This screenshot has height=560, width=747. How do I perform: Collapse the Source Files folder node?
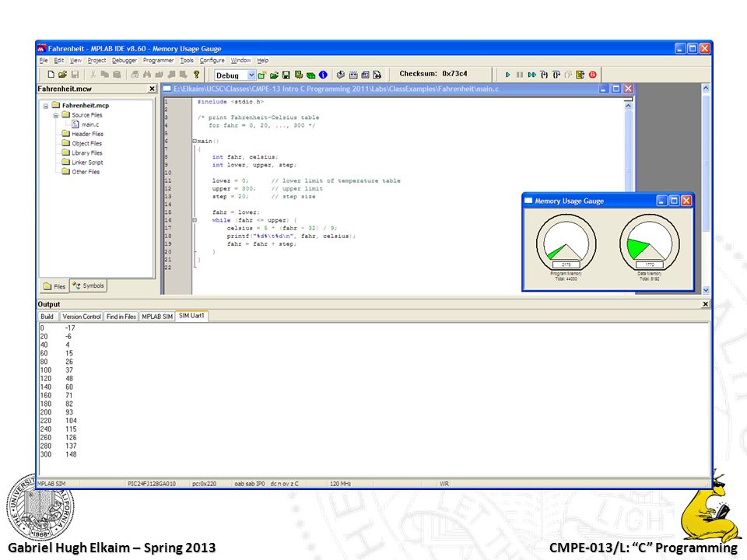pyautogui.click(x=55, y=115)
